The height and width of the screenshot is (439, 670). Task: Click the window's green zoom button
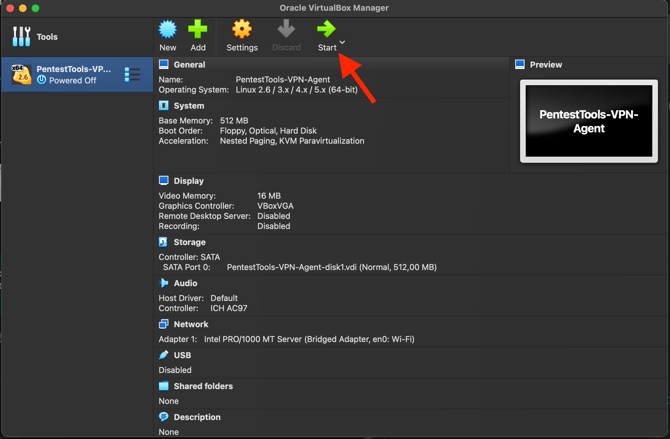click(35, 8)
